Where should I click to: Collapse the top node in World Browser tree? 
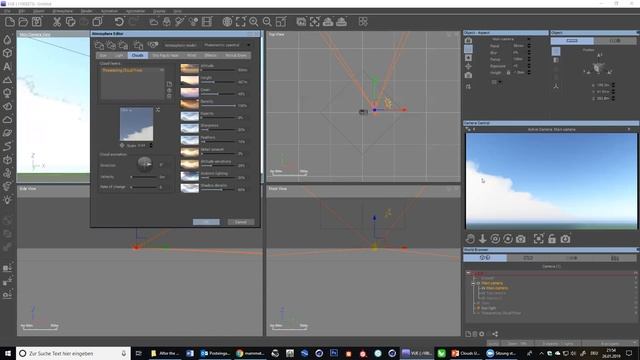(x=469, y=273)
